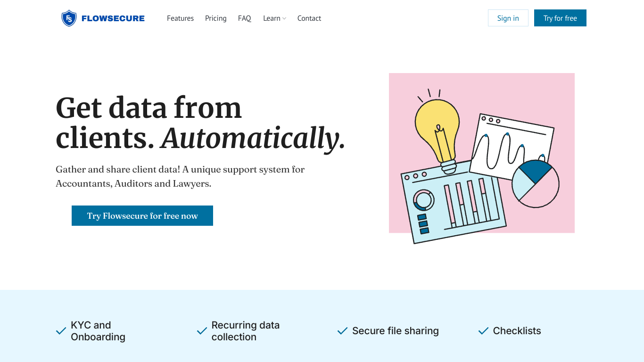Viewport: 644px width, 362px height.
Task: Open the FAQ nav link
Action: pos(245,18)
